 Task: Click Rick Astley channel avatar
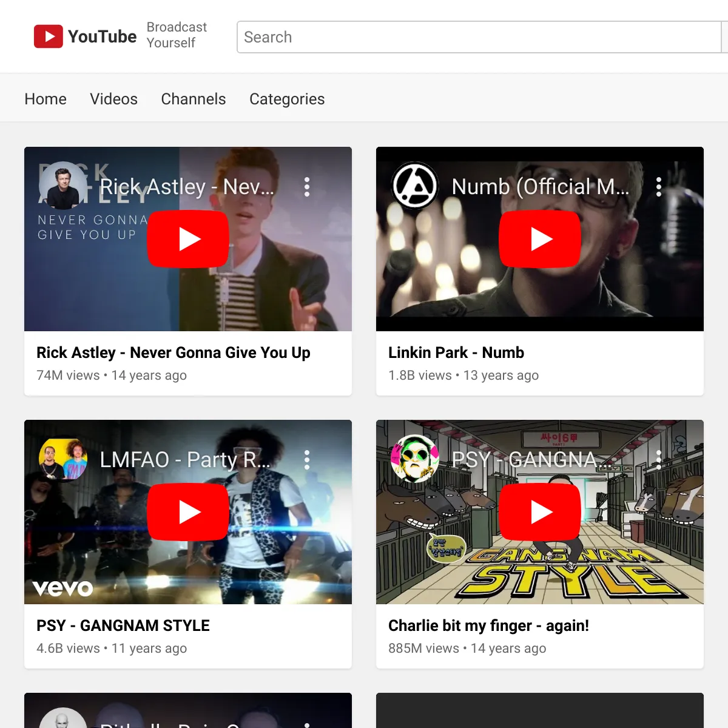(x=63, y=186)
